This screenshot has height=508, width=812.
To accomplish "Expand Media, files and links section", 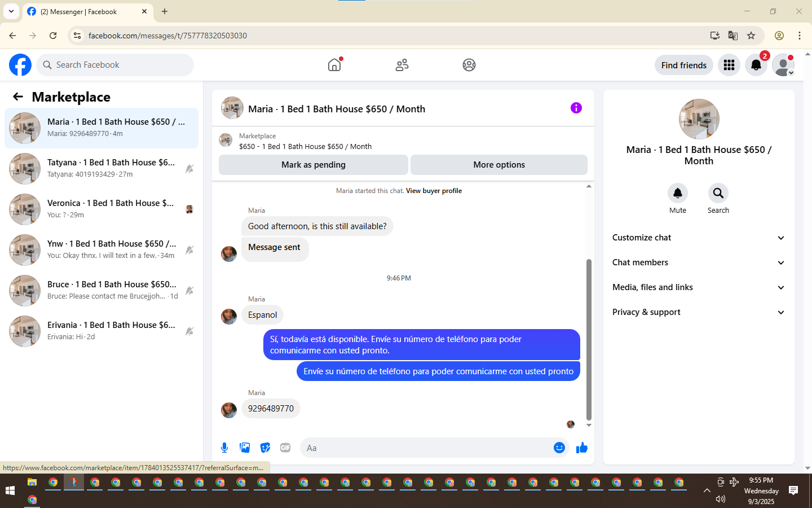I will point(699,287).
